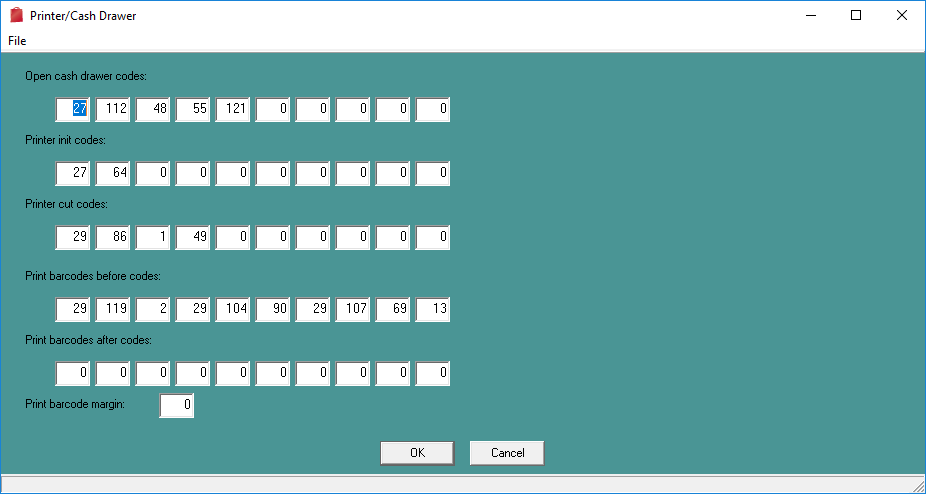This screenshot has height=494, width=926.
Task: Click the cash drawer code field showing 112
Action: 113,109
